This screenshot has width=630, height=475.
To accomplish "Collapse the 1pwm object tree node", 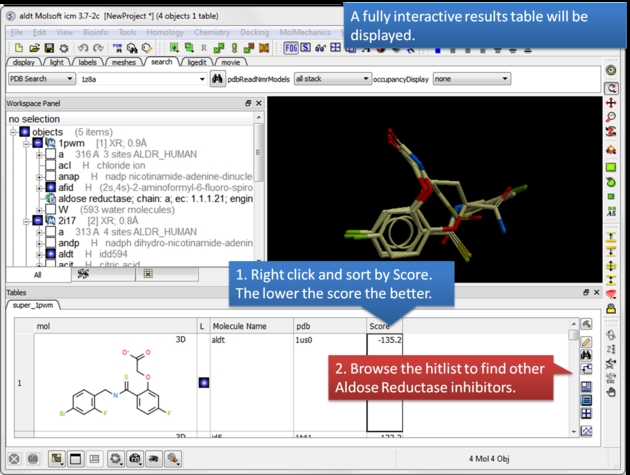I will pos(26,143).
